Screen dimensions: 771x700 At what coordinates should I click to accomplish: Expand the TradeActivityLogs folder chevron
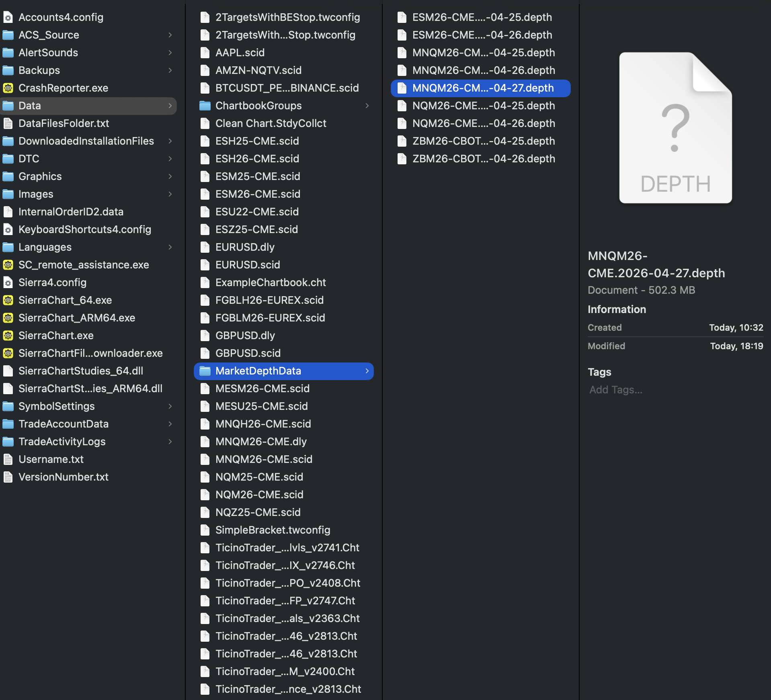point(170,442)
